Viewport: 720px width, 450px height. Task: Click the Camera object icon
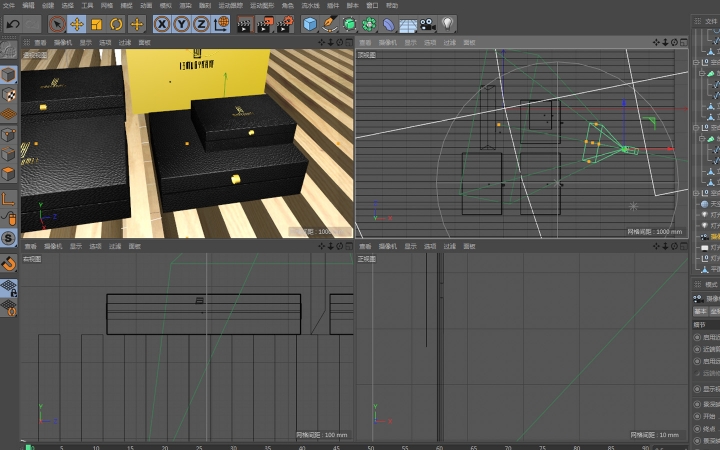coord(428,23)
